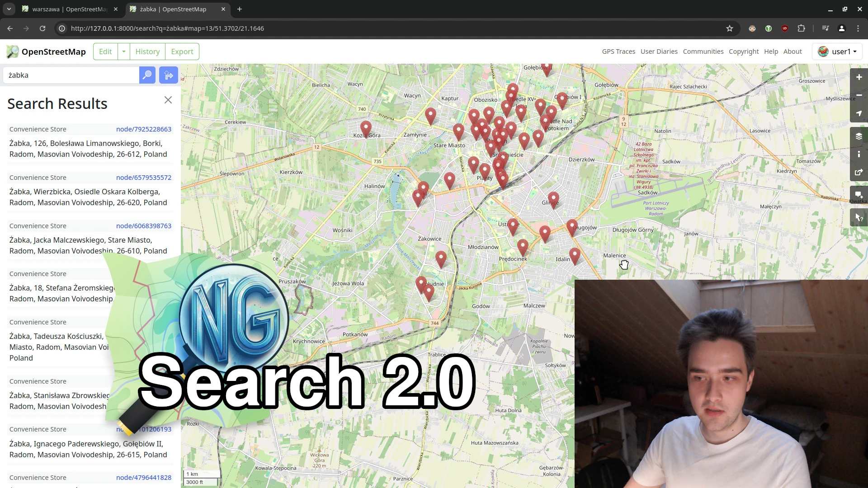Add a note to the map
The image size is (868, 488).
click(x=859, y=195)
